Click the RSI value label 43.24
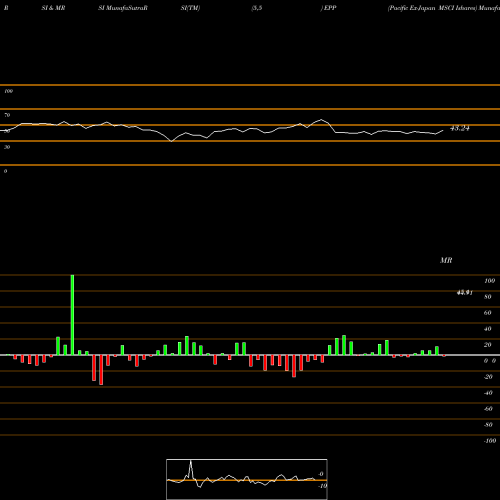500x500 pixels. 460,128
